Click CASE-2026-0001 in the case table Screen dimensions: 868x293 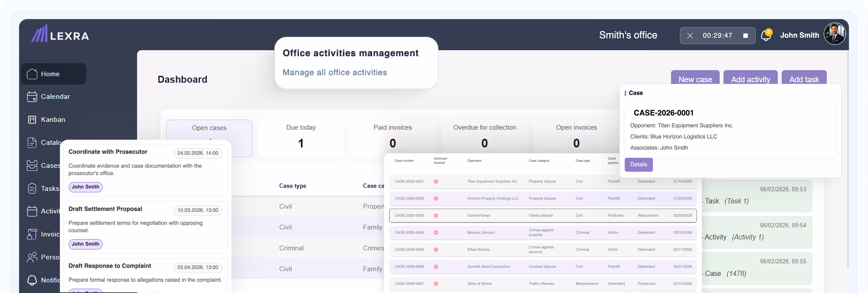(x=409, y=182)
